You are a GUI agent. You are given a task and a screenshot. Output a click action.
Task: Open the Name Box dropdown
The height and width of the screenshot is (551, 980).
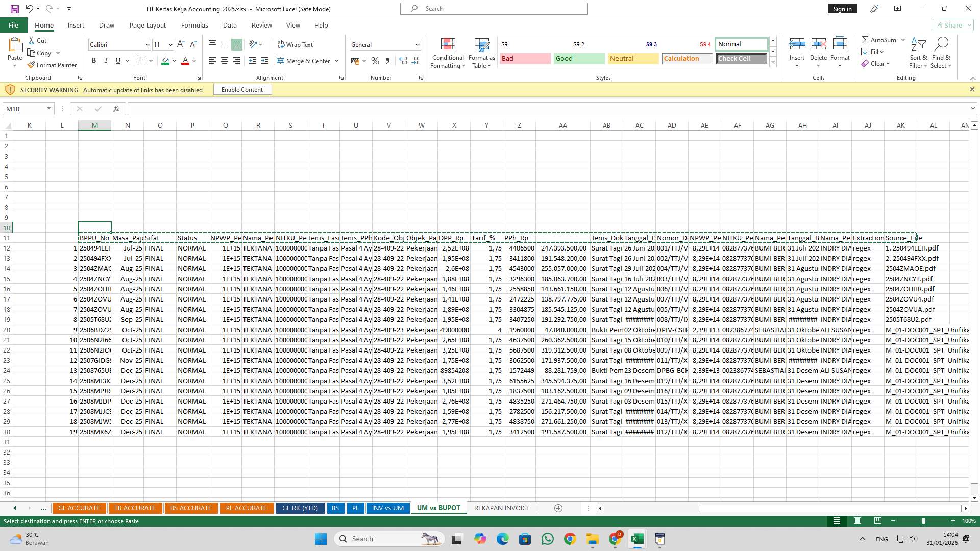coord(48,108)
